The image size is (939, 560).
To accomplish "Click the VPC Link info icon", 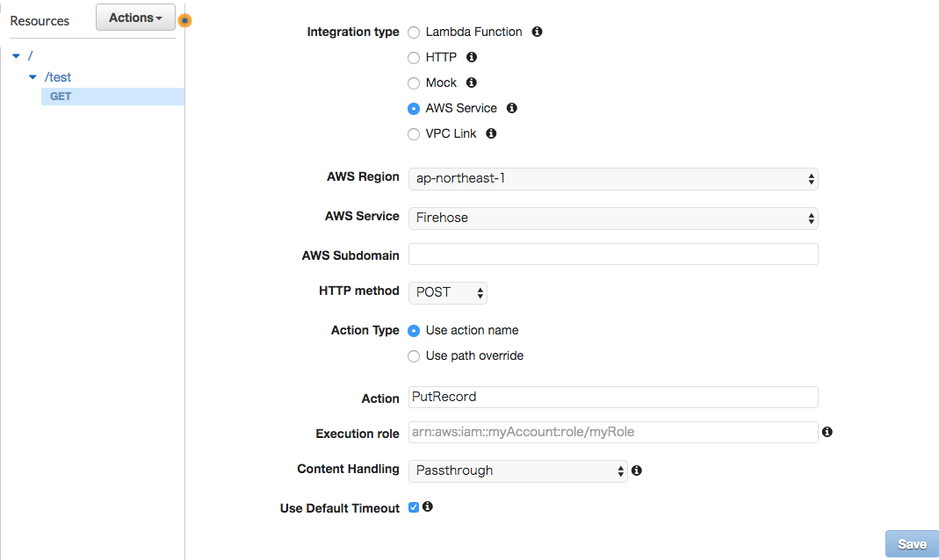I will pos(491,133).
